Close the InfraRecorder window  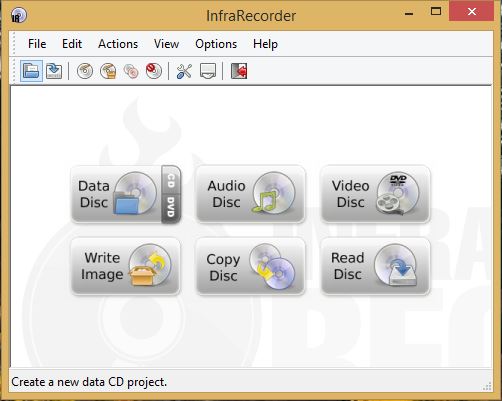472,12
